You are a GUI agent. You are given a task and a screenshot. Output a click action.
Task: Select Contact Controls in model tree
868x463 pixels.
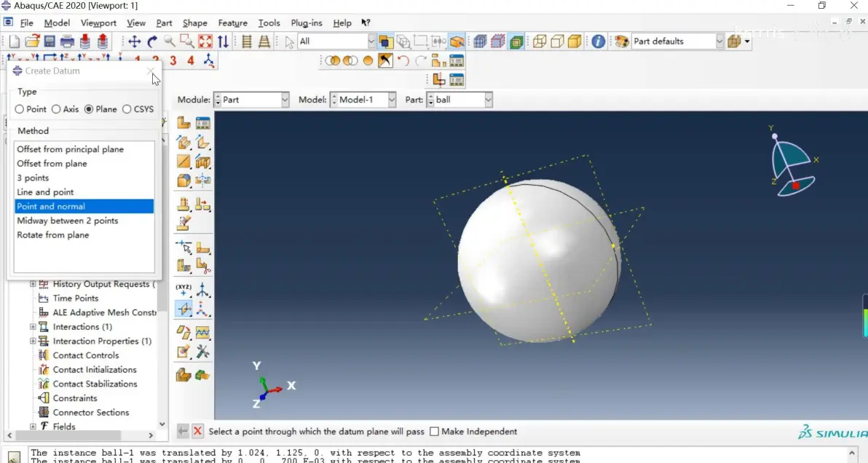click(x=85, y=356)
